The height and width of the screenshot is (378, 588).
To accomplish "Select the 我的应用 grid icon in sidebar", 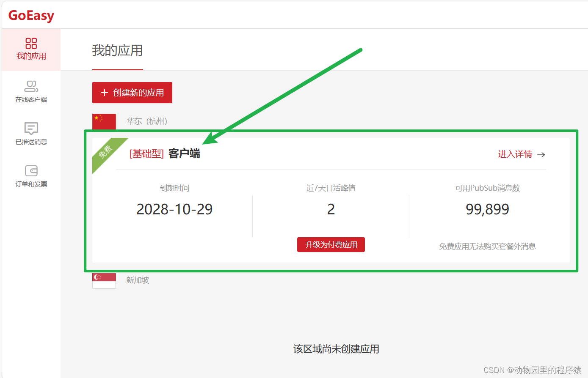I will (31, 43).
